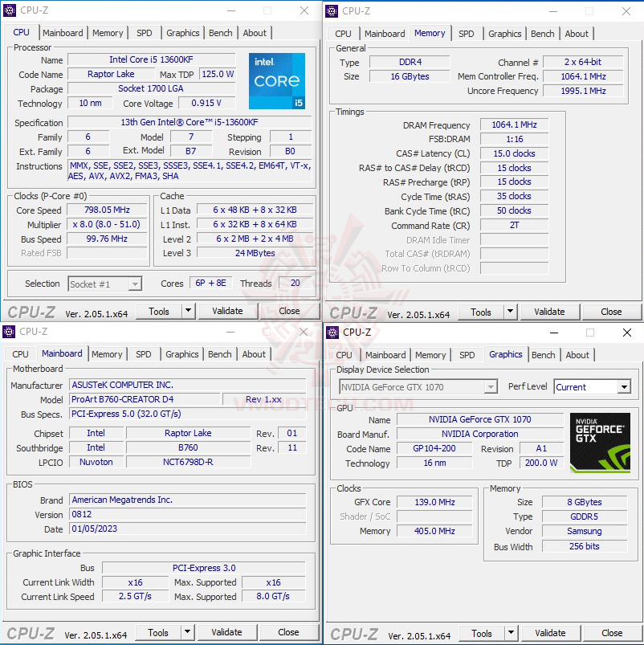Click Tools button in the CPU window
Viewport: 644px width, 645px height.
pos(159,311)
